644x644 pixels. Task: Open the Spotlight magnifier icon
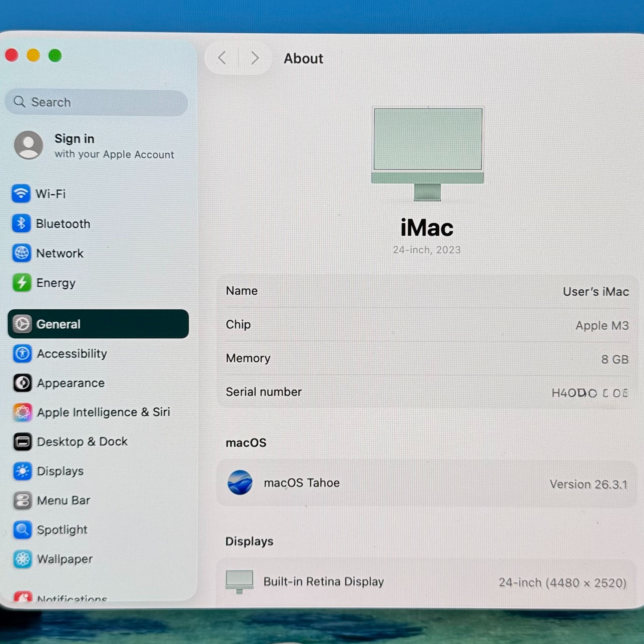22,530
